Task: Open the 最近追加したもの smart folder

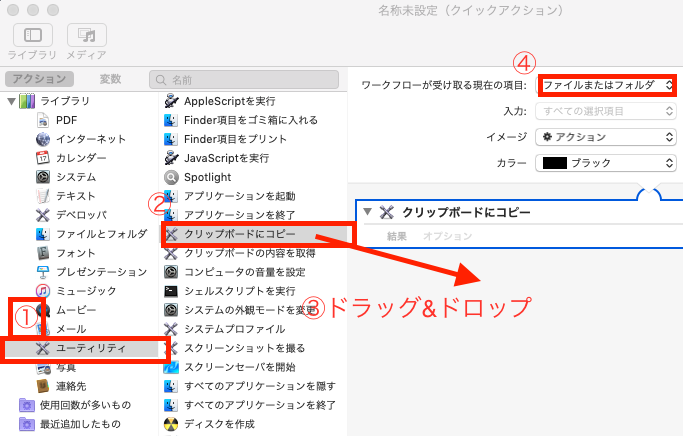Action: tap(70, 424)
